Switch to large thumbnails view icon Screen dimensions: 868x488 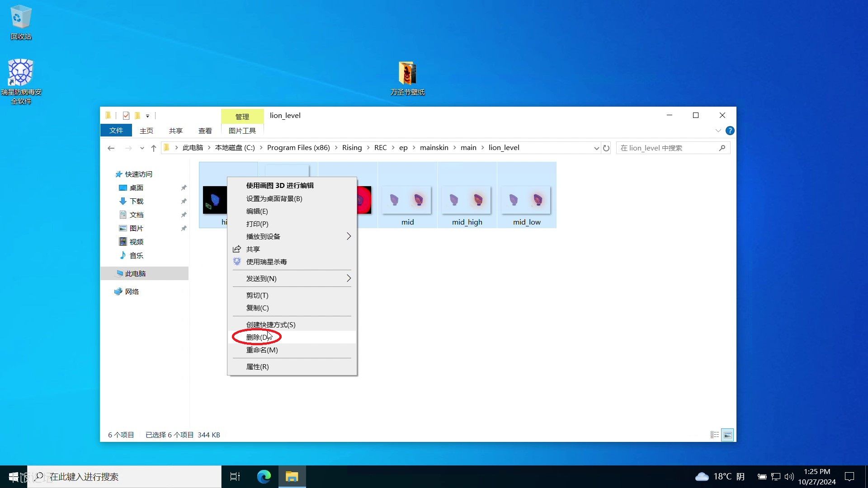(727, 435)
